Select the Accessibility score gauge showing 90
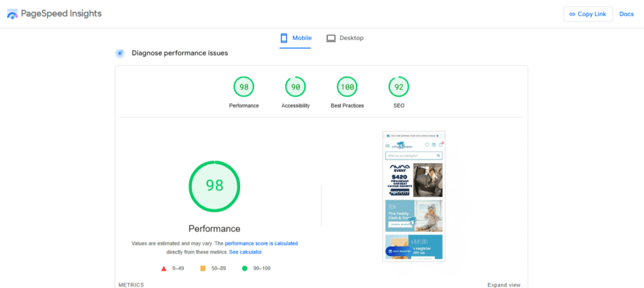 point(296,87)
